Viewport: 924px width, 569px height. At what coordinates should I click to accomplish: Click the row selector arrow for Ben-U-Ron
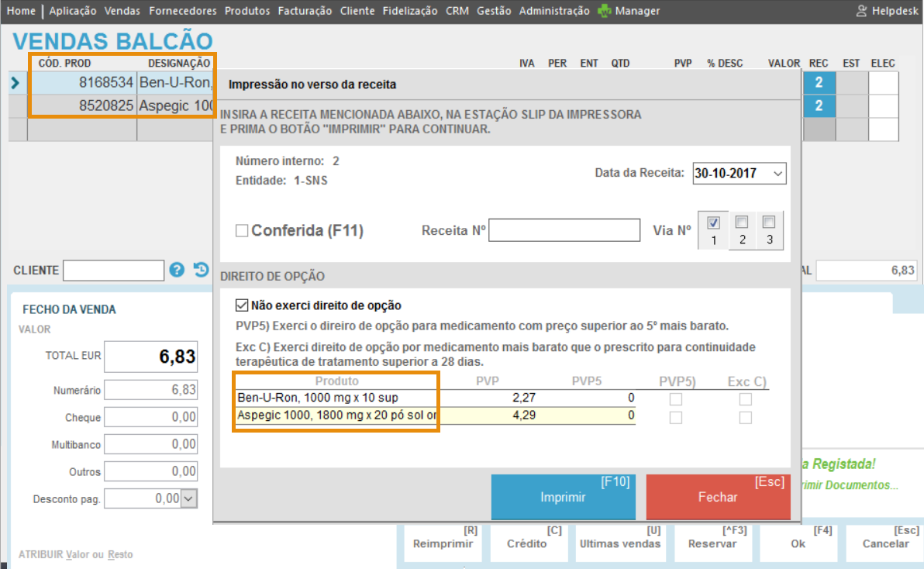pyautogui.click(x=16, y=83)
